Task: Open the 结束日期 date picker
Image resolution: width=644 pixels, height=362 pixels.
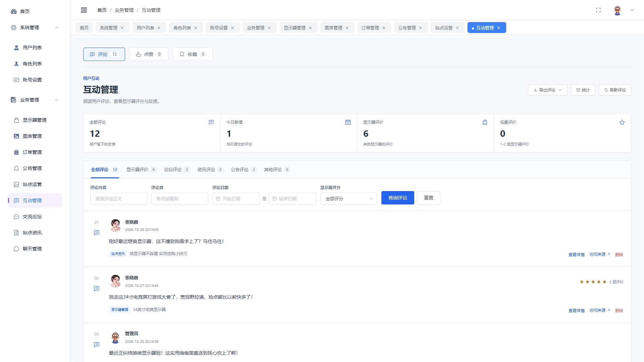Action: pyautogui.click(x=292, y=199)
